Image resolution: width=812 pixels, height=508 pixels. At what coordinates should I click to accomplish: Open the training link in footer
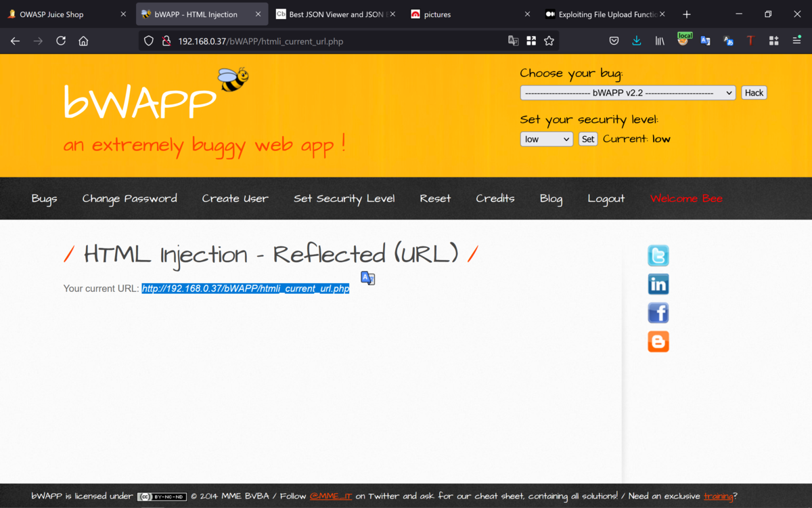(718, 496)
